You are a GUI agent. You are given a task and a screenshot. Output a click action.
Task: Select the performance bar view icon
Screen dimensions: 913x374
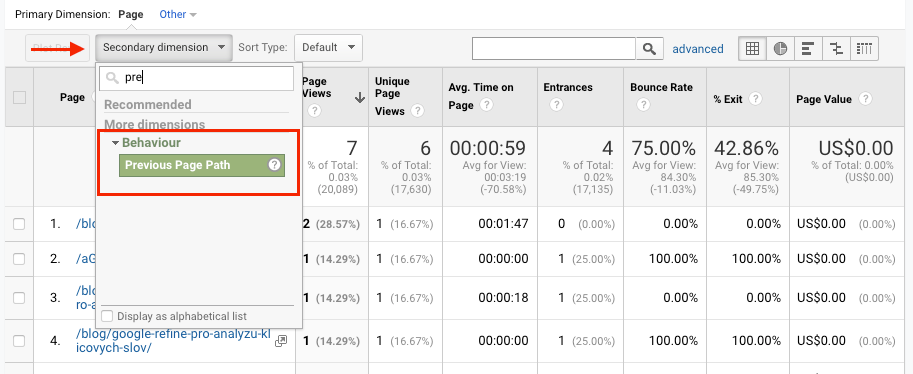[x=808, y=49]
